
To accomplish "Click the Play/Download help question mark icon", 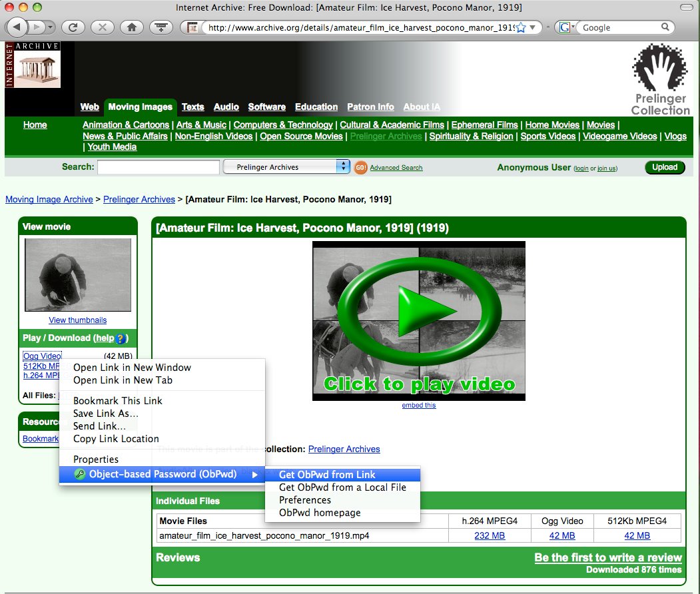I will coord(120,339).
